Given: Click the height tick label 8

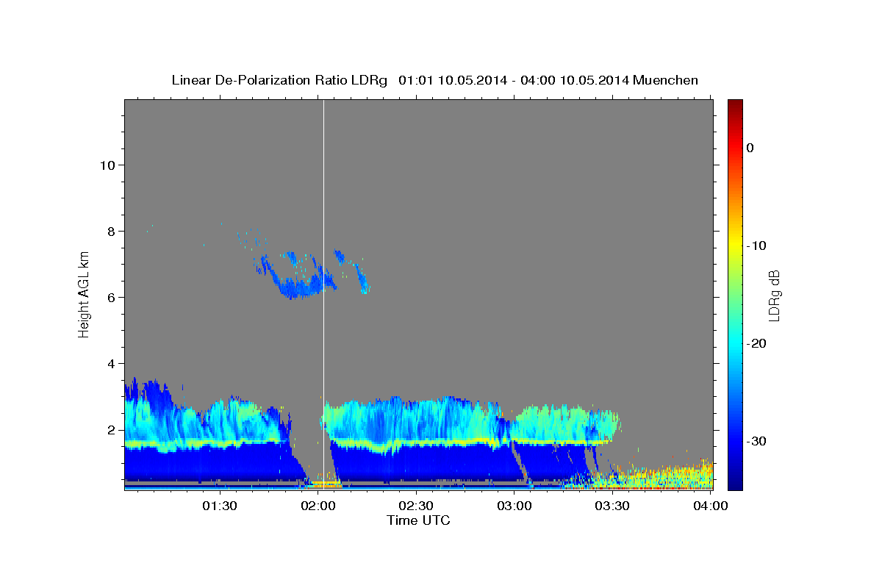Looking at the screenshot, I should point(110,231).
